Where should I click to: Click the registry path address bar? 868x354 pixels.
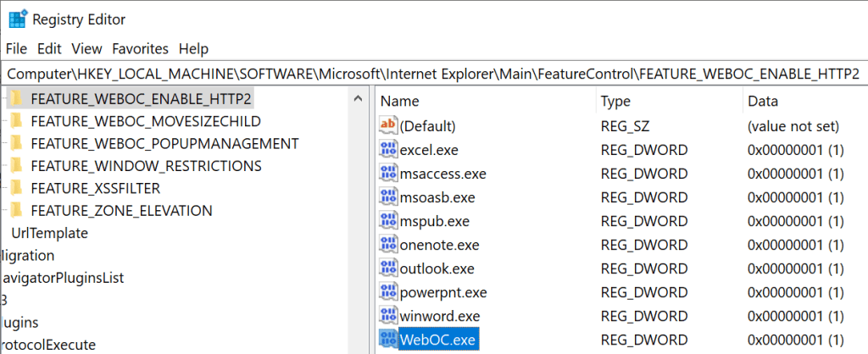(x=432, y=74)
